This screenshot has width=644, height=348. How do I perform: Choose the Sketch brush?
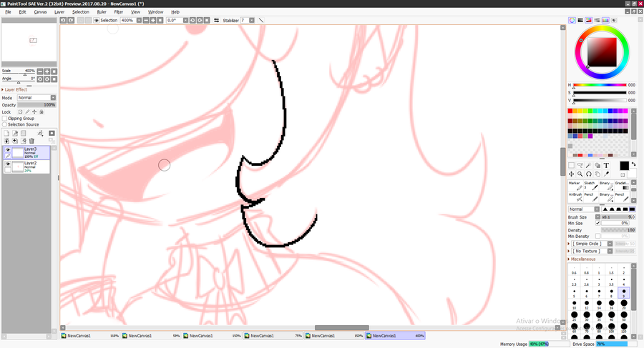point(591,186)
